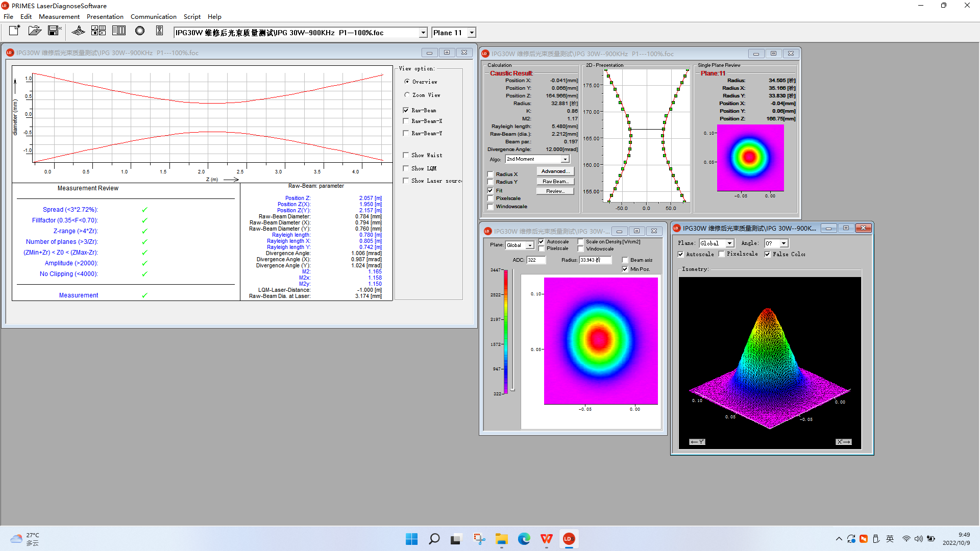Uncheck the Fit checkbox
Image resolution: width=980 pixels, height=551 pixels.
[x=491, y=190]
